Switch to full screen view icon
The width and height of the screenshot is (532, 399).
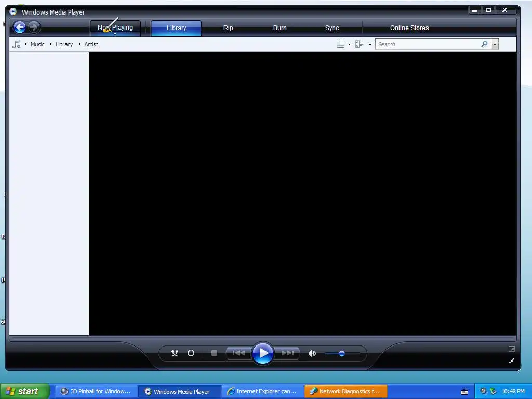pyautogui.click(x=512, y=349)
